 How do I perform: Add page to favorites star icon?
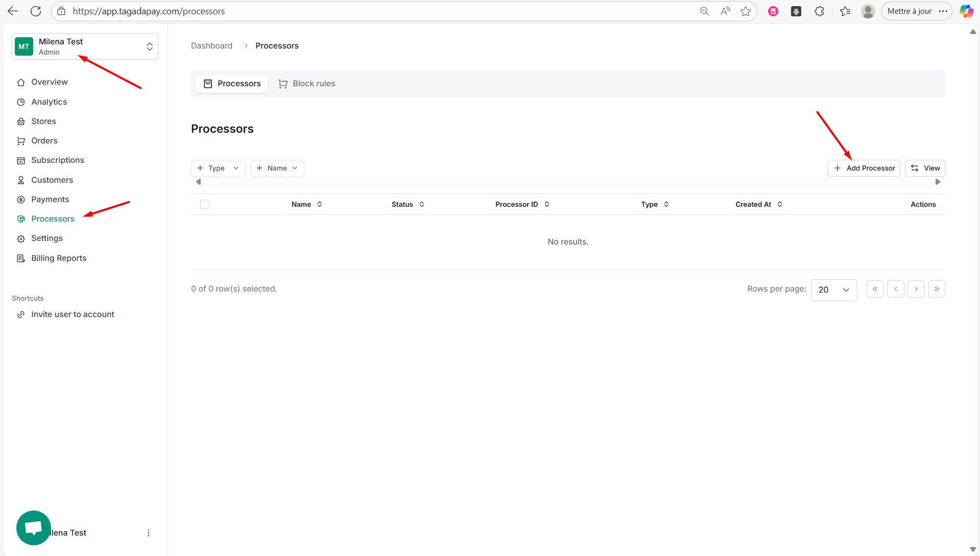click(746, 11)
